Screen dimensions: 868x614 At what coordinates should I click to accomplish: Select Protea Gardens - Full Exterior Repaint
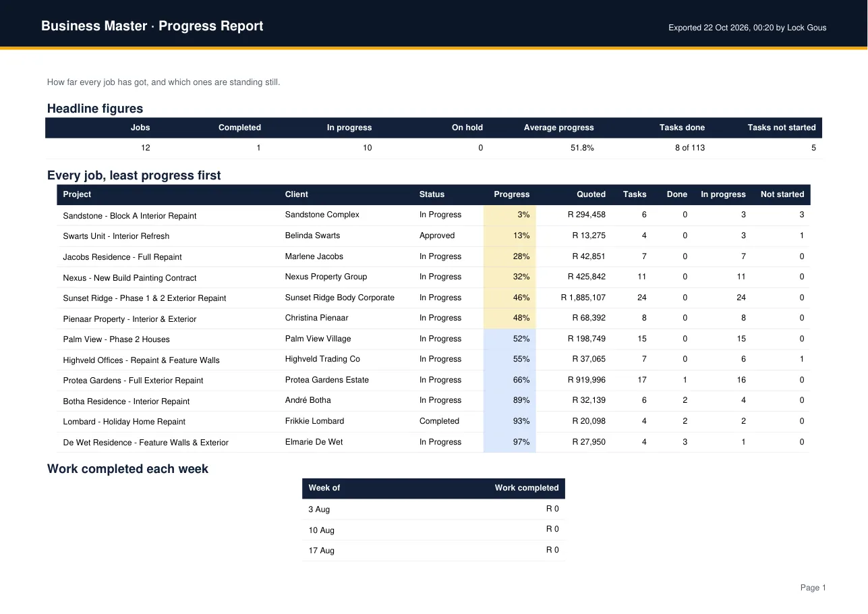point(133,381)
